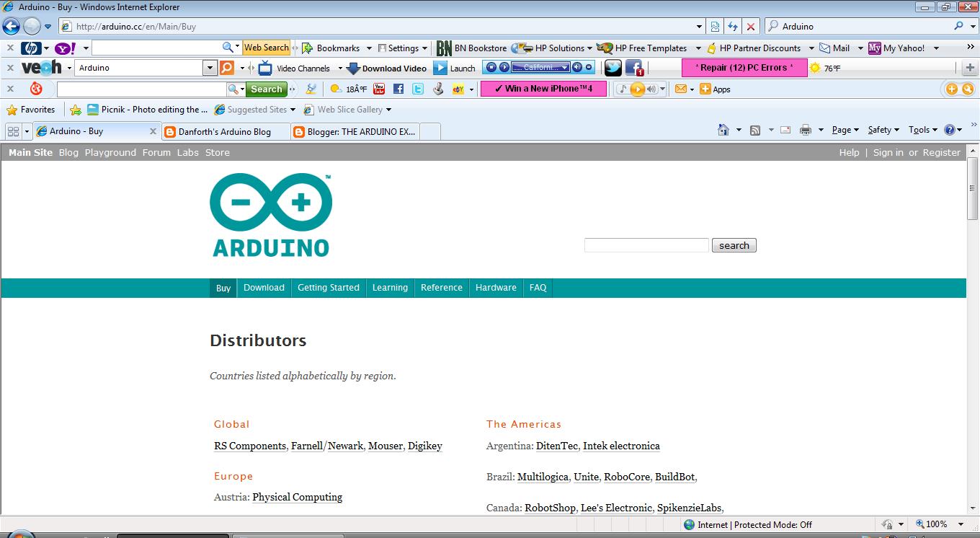Click the search button beside the search box
Image resolution: width=980 pixels, height=538 pixels.
(734, 245)
